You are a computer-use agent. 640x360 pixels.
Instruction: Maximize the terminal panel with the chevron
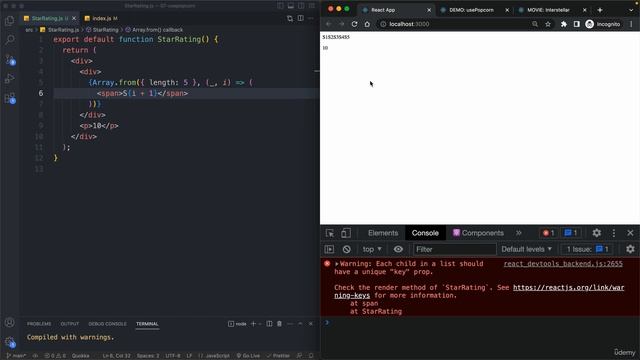pos(300,324)
